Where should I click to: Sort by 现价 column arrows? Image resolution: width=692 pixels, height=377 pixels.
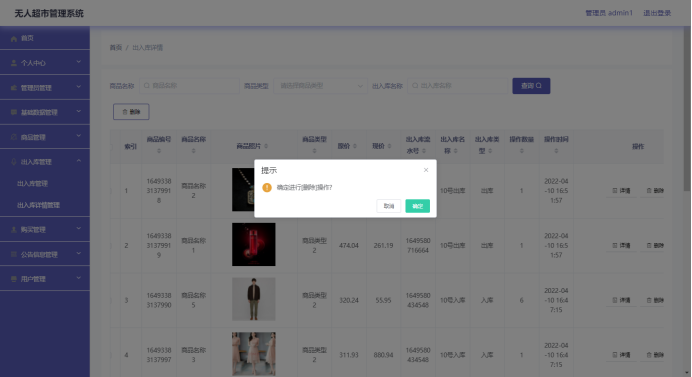(389, 146)
